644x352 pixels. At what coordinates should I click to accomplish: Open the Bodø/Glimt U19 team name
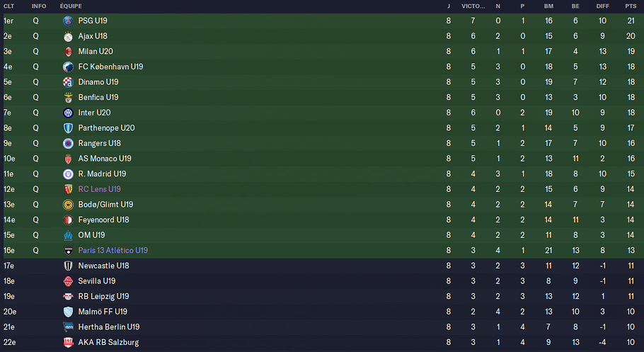105,205
